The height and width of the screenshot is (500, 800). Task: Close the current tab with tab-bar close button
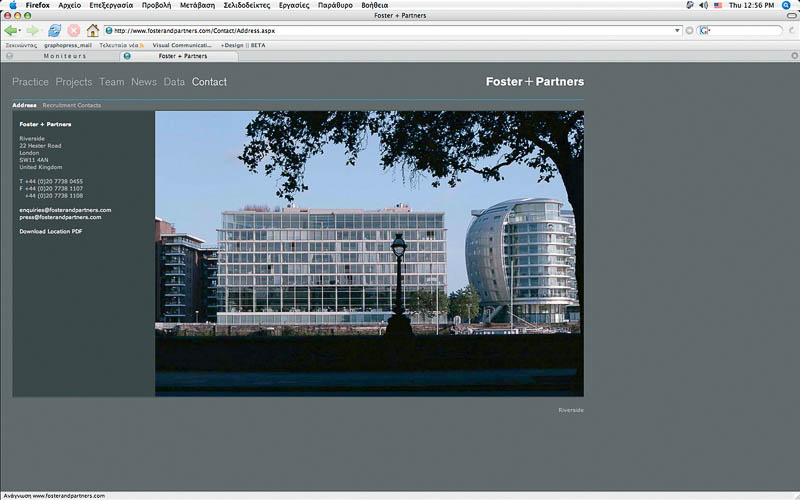tap(794, 56)
